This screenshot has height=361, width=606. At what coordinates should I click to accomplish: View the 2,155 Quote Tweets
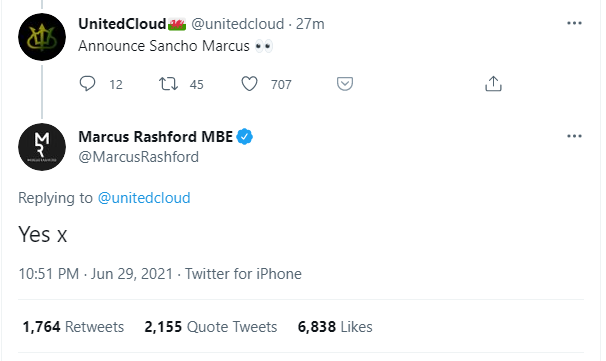point(211,327)
